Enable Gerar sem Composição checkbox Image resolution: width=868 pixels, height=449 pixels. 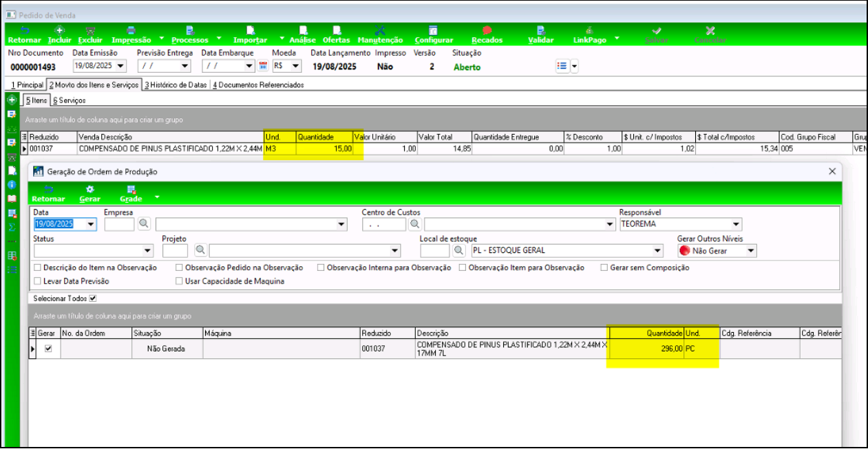pyautogui.click(x=604, y=267)
